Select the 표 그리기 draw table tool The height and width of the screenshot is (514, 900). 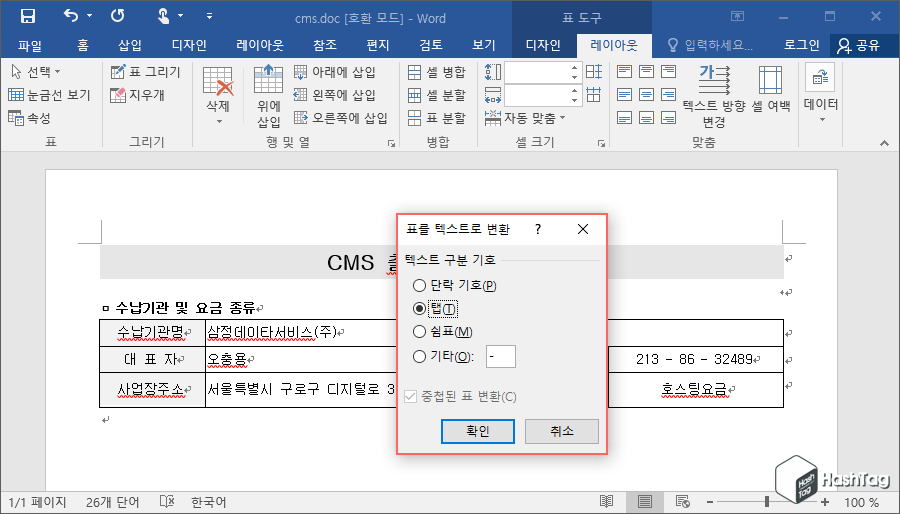tap(146, 72)
